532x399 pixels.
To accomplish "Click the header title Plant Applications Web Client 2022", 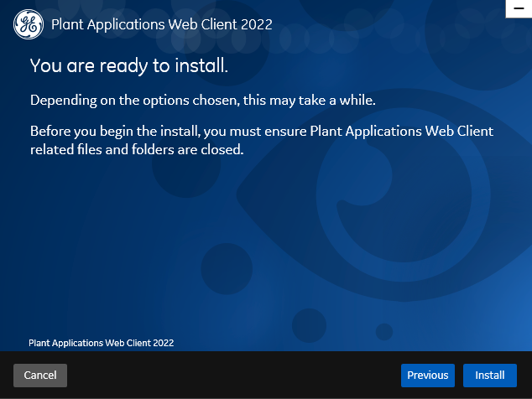I will [x=162, y=25].
